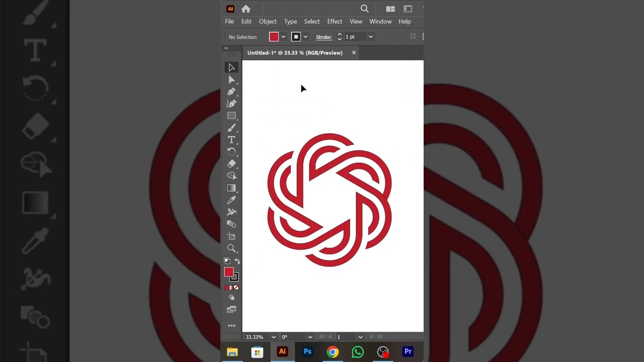Open the Object menu

coord(268,22)
